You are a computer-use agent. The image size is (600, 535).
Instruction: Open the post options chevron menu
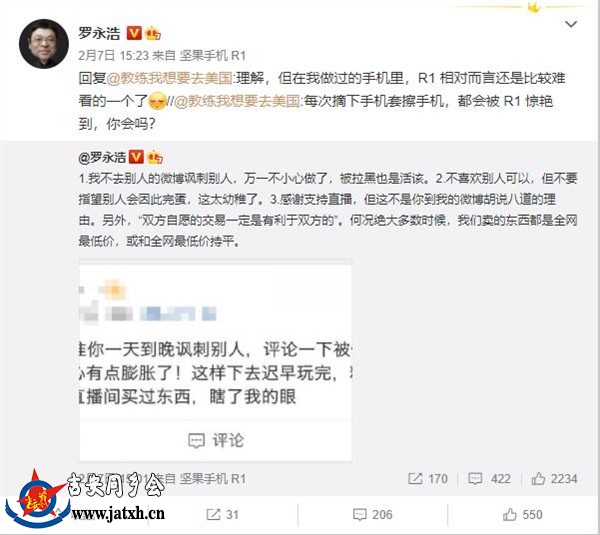pos(571,24)
